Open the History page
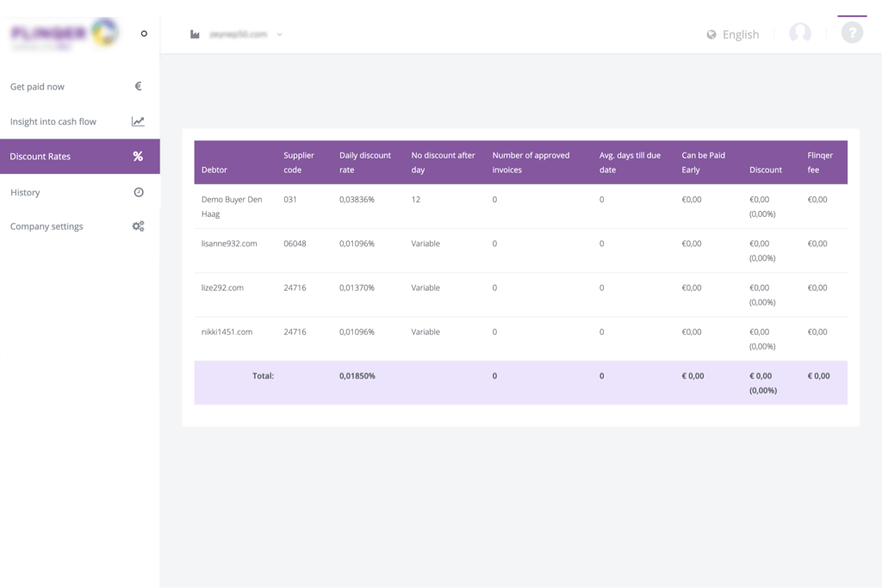This screenshot has width=882, height=588. [80, 192]
